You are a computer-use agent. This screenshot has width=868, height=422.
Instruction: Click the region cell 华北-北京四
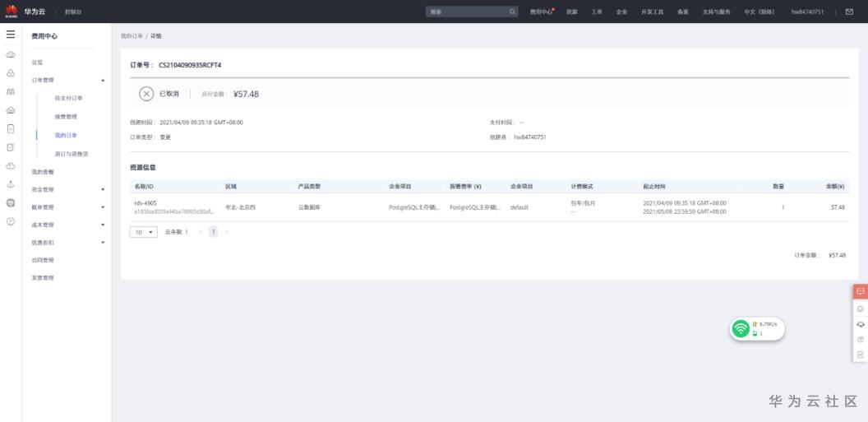[x=240, y=207]
